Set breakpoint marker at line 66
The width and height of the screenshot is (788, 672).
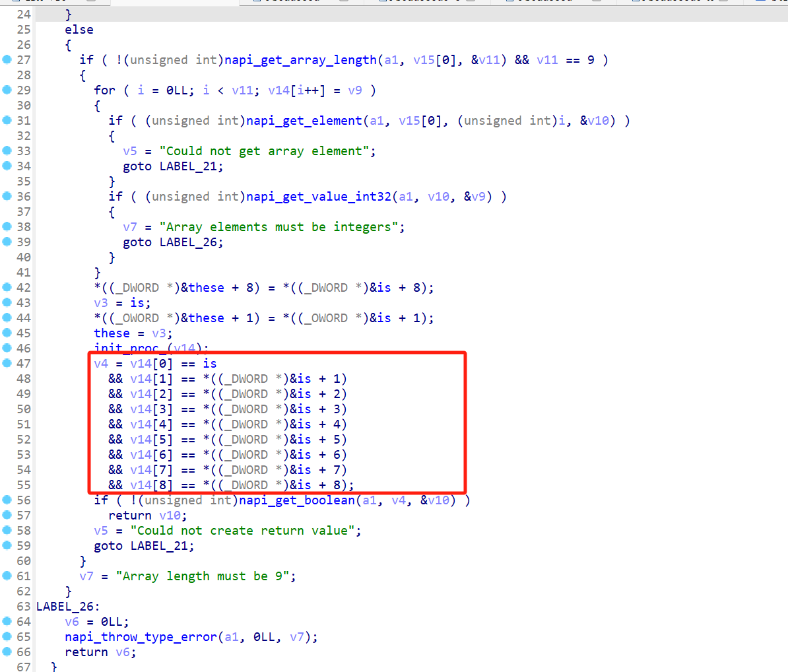coord(7,652)
